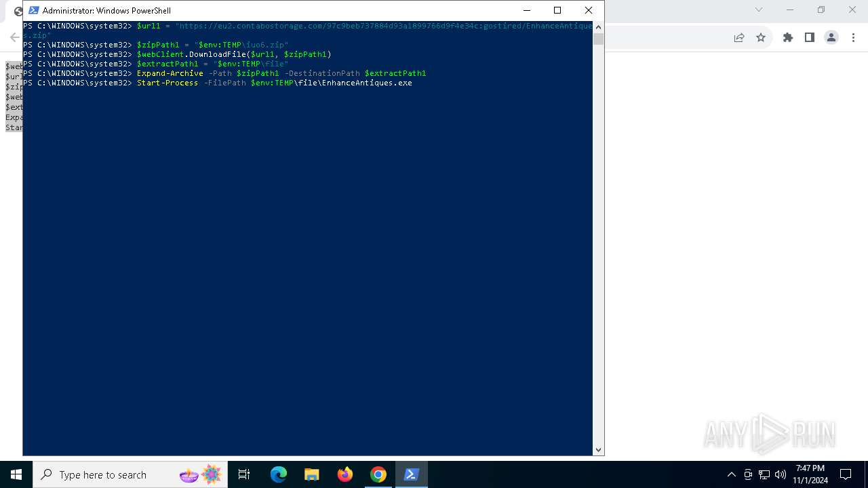
Task: Click the taskbar search box
Action: [130, 474]
